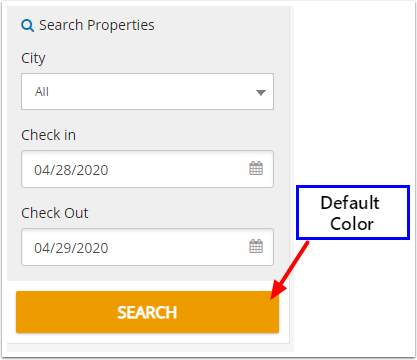This screenshot has height=360, width=417.
Task: Click the Search Properties heading
Action: (97, 25)
